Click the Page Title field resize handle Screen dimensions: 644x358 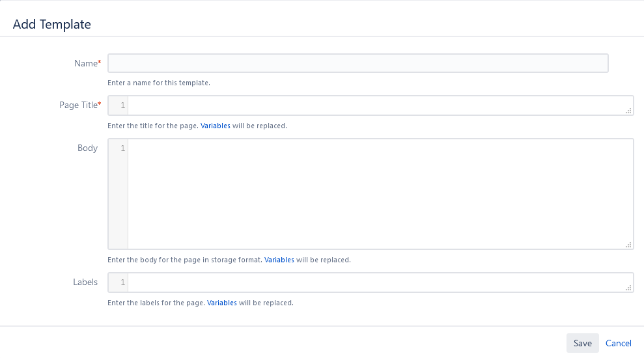628,111
